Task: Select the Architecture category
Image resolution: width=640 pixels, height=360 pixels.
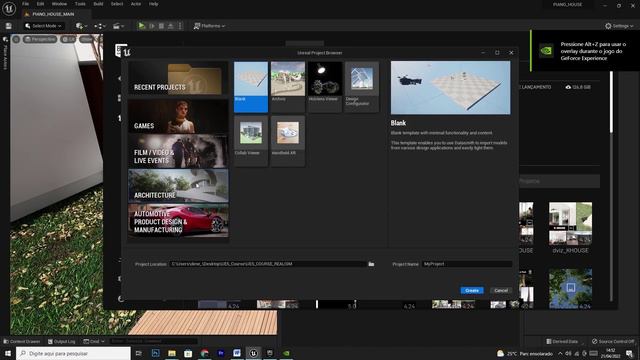Action: click(x=178, y=186)
